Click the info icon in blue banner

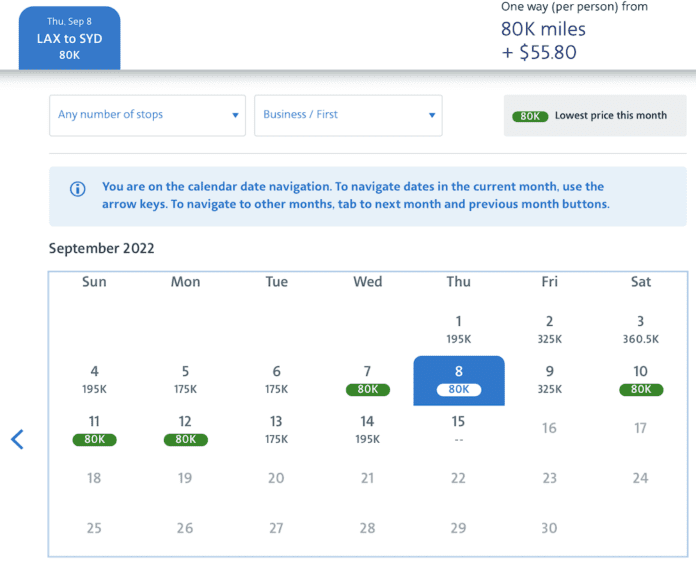click(x=77, y=189)
